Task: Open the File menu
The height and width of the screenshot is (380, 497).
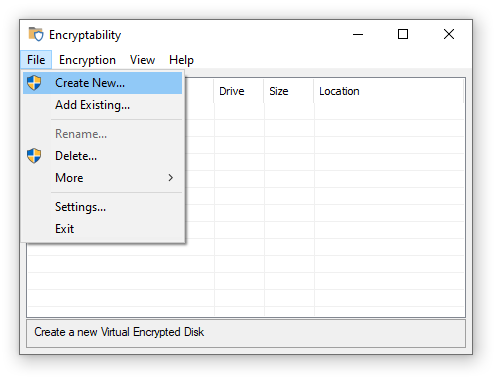Action: click(36, 60)
